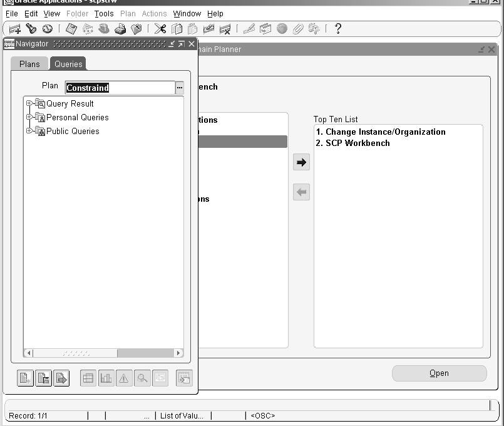Switch to the Plans tab
This screenshot has width=504, height=426.
point(29,64)
